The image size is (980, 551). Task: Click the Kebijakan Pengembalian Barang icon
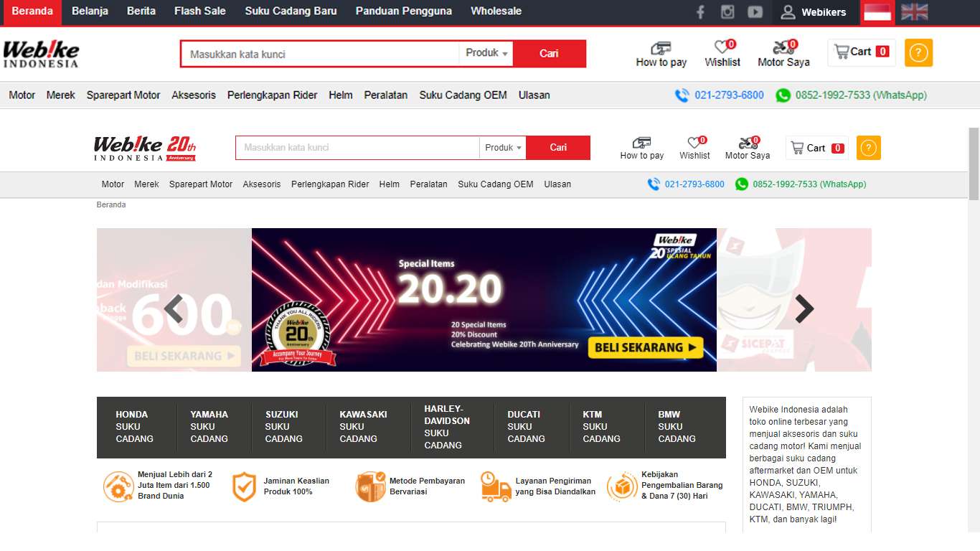[x=622, y=487]
